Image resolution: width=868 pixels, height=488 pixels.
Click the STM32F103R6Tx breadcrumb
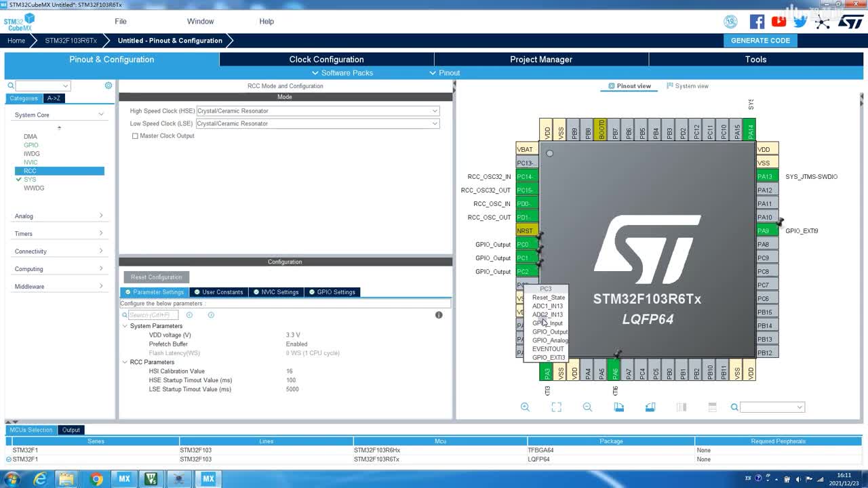(71, 41)
